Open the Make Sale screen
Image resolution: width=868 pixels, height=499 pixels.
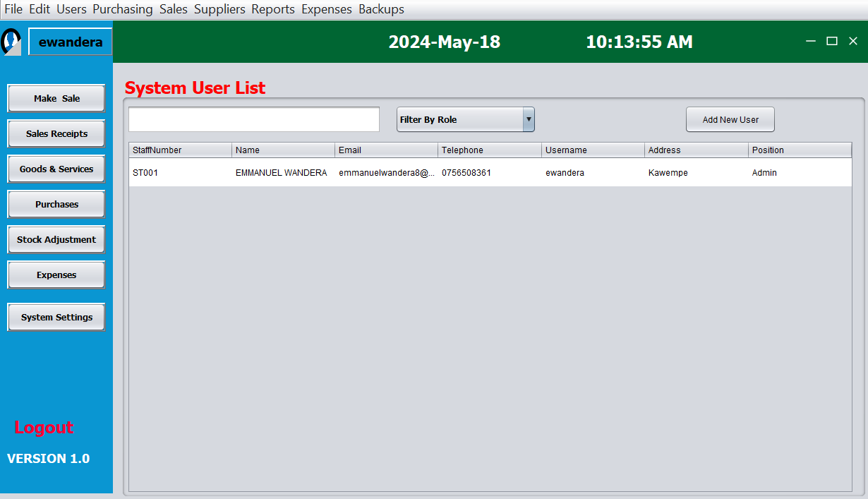pyautogui.click(x=56, y=99)
